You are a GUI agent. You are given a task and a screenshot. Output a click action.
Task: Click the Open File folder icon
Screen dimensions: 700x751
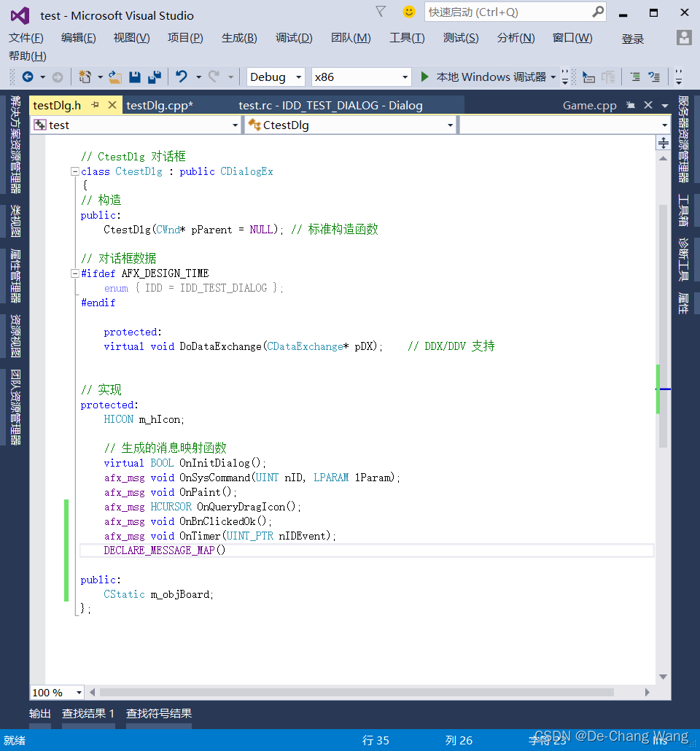(115, 77)
